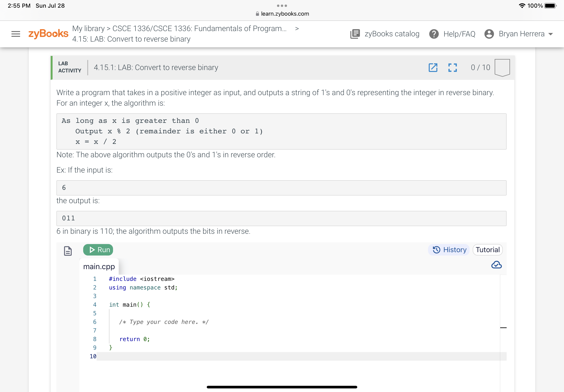Place cursor on code line 10
The width and height of the screenshot is (564, 392).
pos(295,356)
